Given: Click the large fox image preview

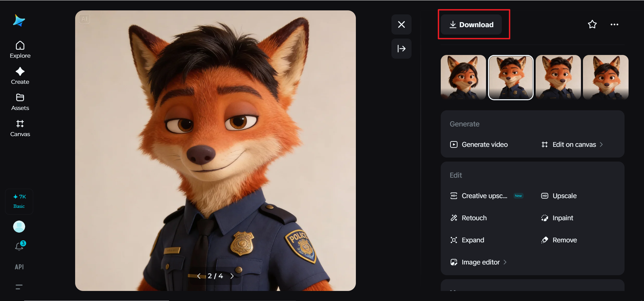Looking at the screenshot, I should point(215,150).
